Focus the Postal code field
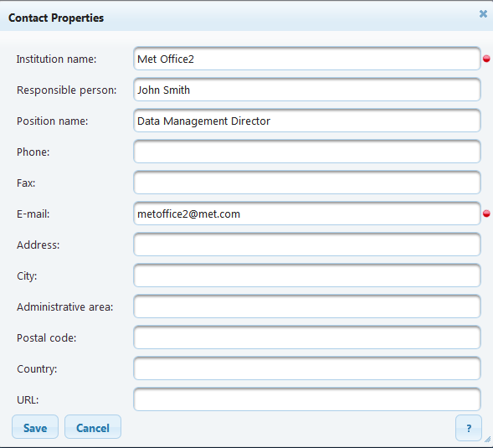The width and height of the screenshot is (493, 448). (307, 337)
